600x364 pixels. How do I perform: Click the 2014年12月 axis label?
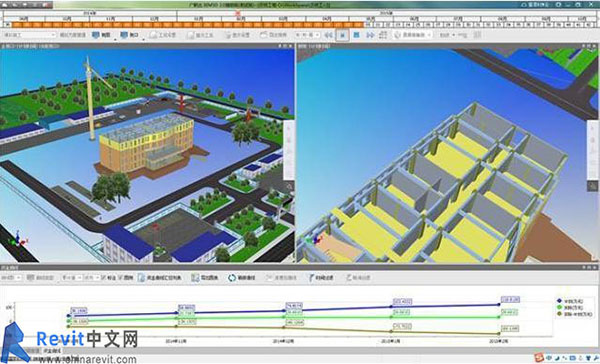click(x=284, y=341)
